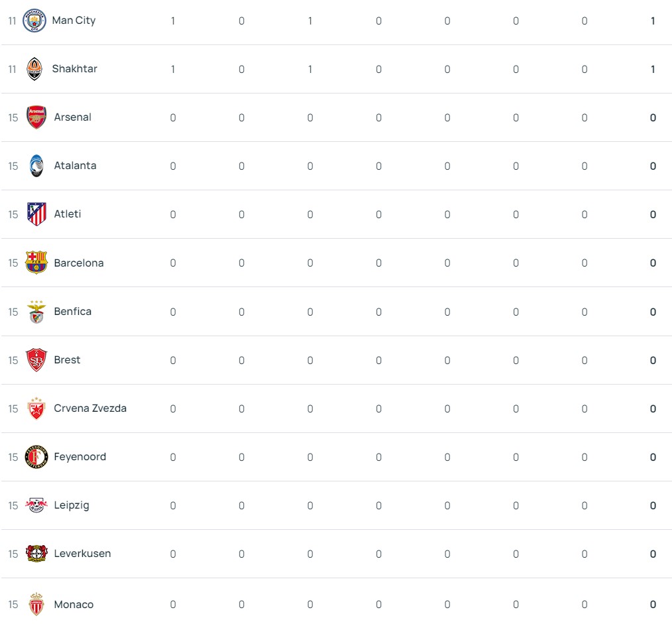Click the Monaco club crest

coord(36,604)
